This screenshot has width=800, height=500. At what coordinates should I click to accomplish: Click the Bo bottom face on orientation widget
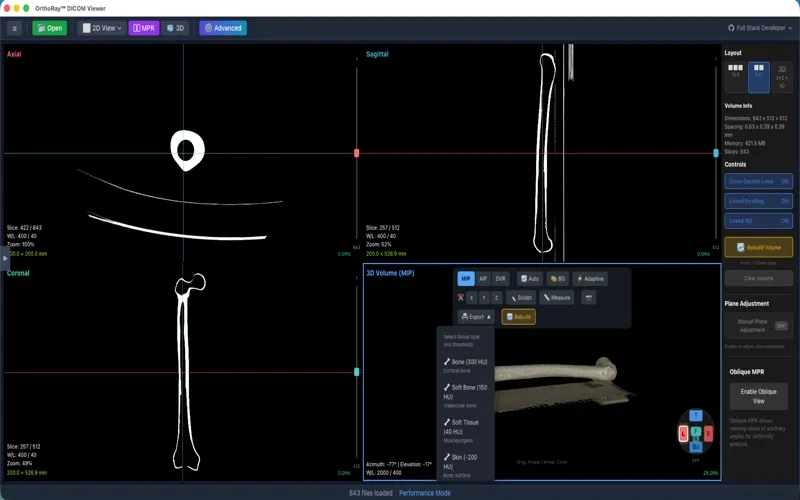coord(696,447)
